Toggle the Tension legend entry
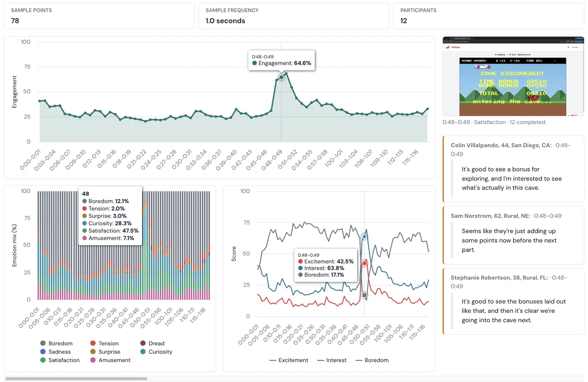Viewport: 588px width, 382px height. tap(104, 343)
